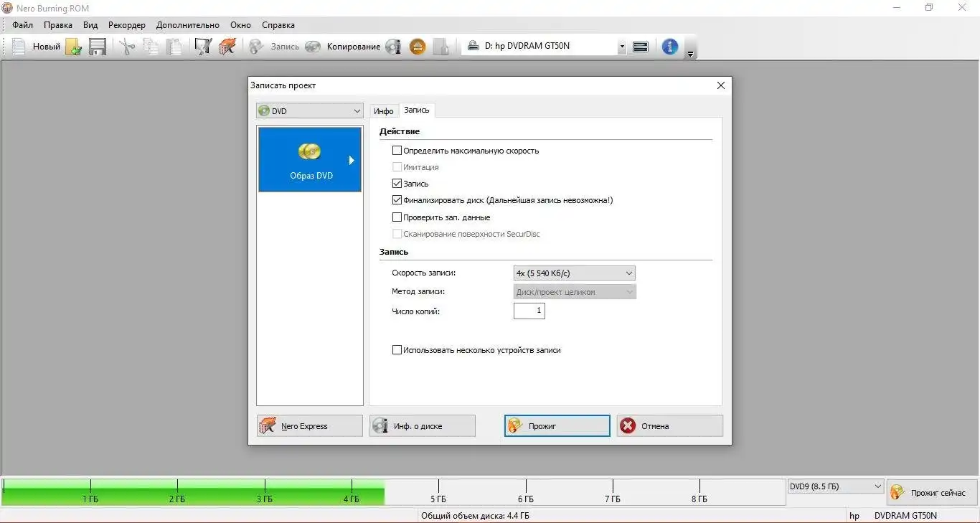Save the compilation with the floppy icon
The width and height of the screenshot is (980, 523).
[98, 47]
